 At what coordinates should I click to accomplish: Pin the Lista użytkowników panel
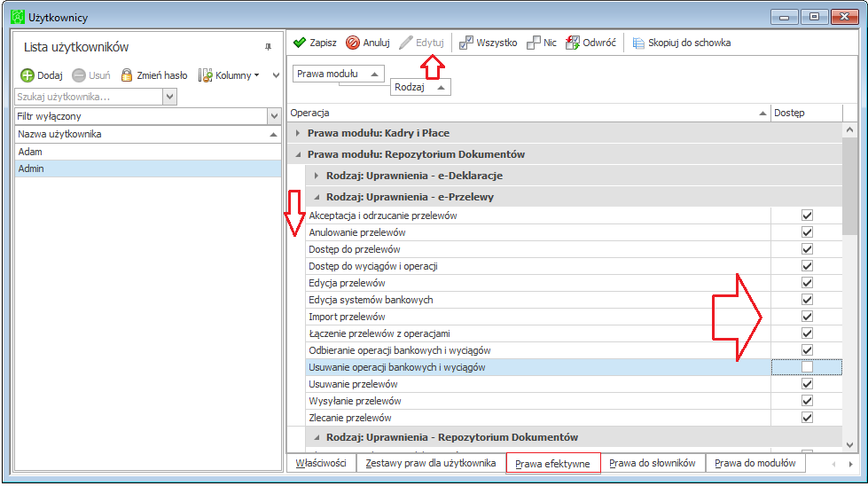(x=268, y=47)
